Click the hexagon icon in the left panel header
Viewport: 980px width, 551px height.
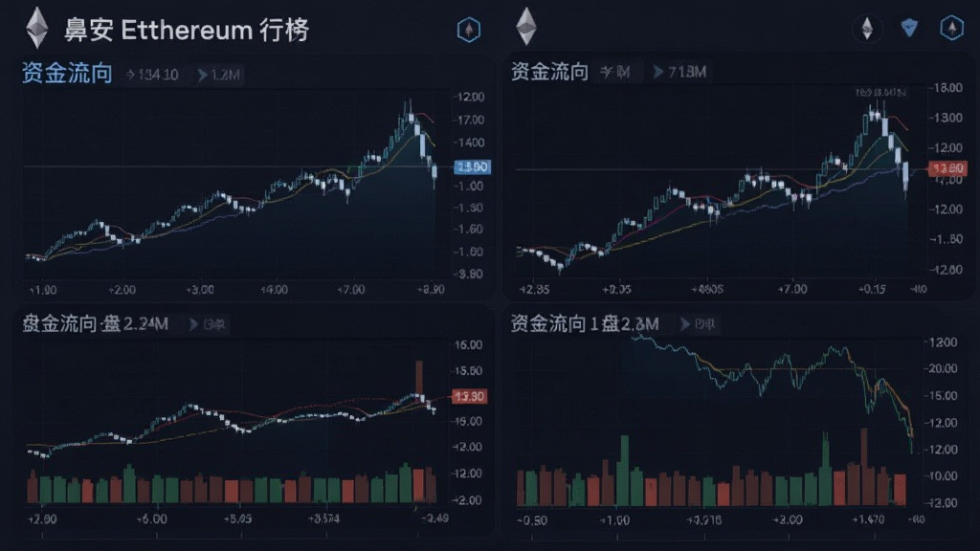[468, 30]
